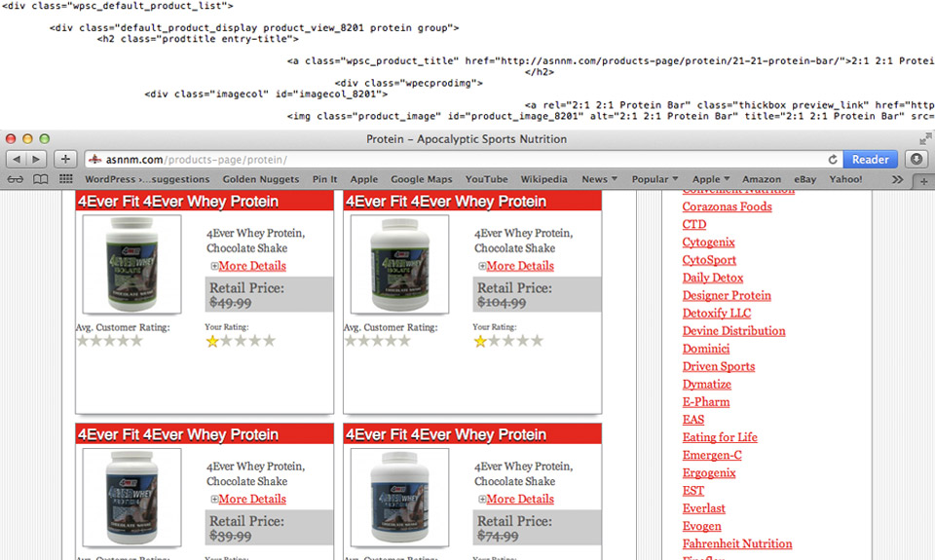
Task: Go forward with Safari's forward arrow
Action: [x=36, y=159]
